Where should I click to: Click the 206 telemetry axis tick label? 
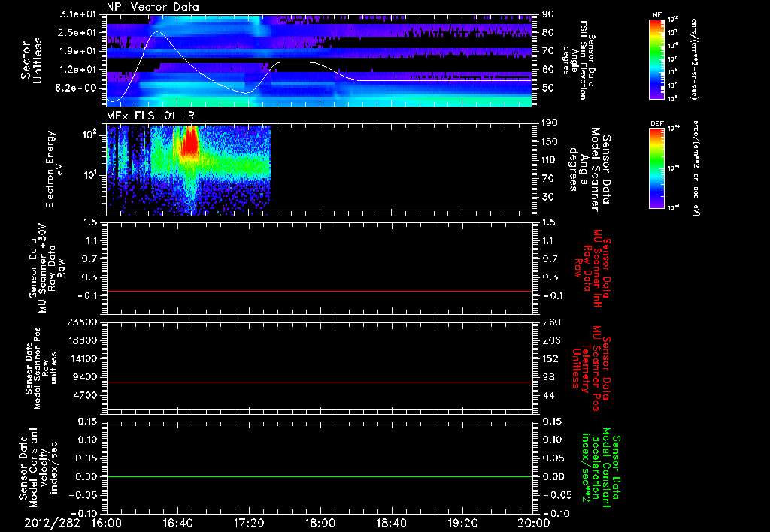[550, 340]
